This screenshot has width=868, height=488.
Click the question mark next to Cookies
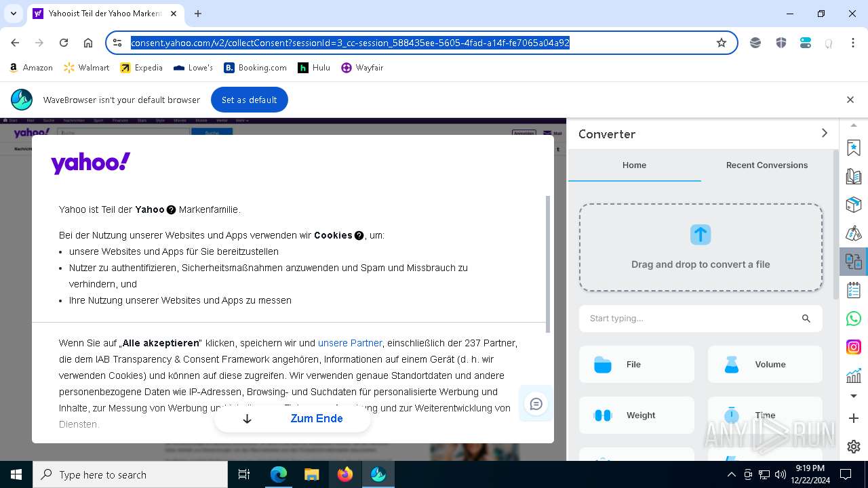359,236
